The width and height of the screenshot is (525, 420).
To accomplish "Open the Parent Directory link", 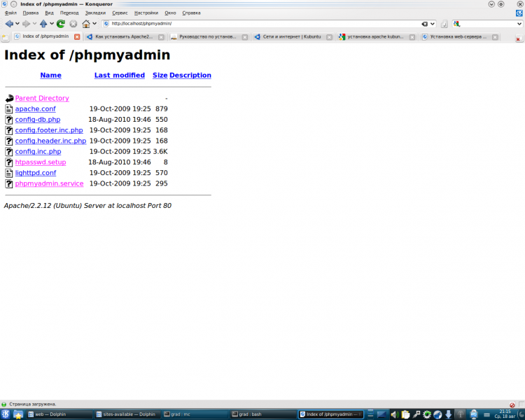I will pyautogui.click(x=42, y=98).
